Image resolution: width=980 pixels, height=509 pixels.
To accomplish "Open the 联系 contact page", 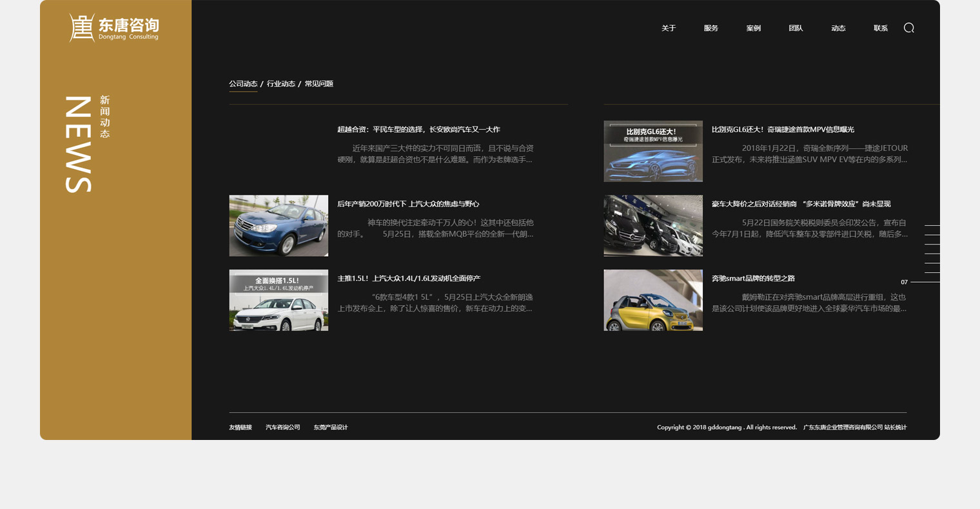I will [x=880, y=28].
